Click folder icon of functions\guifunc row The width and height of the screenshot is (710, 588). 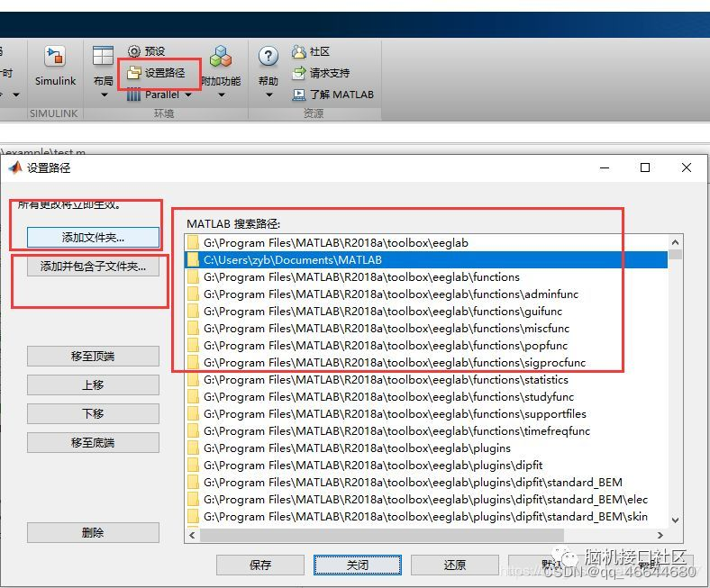[x=194, y=312]
